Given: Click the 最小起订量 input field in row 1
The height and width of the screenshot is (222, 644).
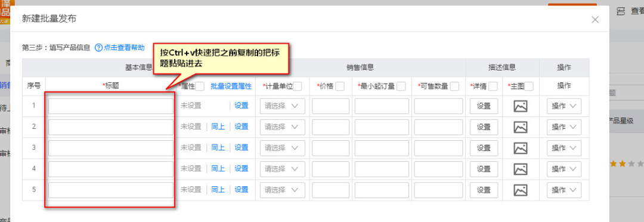Looking at the screenshot, I should pos(382,106).
